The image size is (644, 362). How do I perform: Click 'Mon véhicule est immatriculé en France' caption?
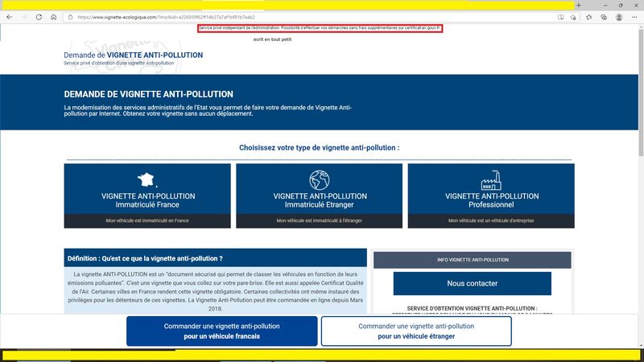[147, 220]
